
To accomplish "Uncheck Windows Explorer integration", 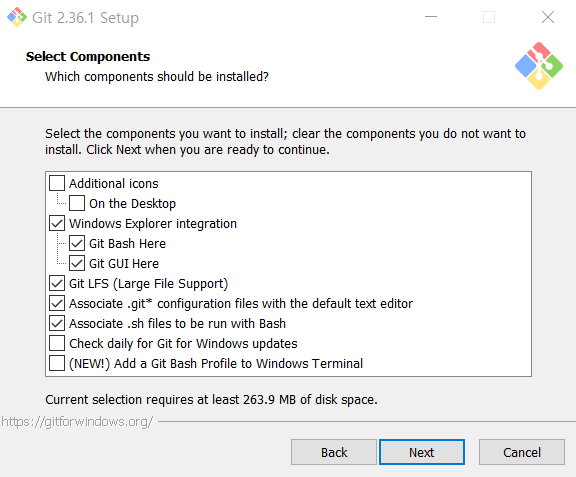I will (57, 223).
